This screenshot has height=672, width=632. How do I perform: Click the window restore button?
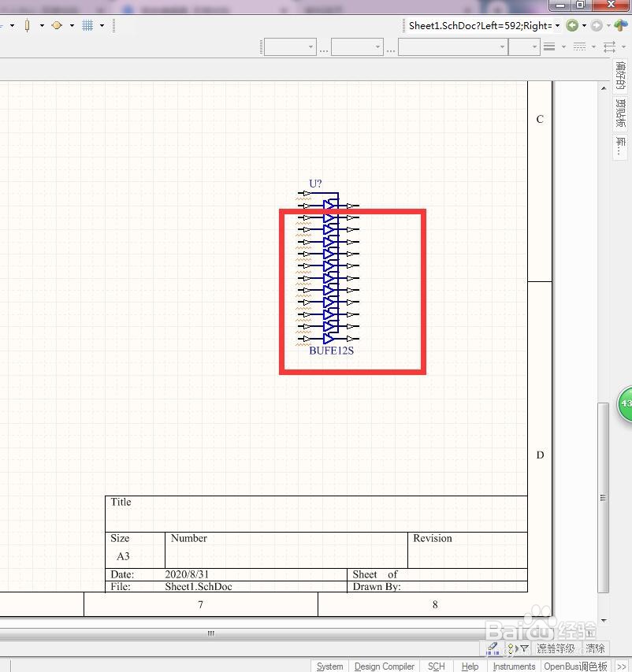coord(580,5)
